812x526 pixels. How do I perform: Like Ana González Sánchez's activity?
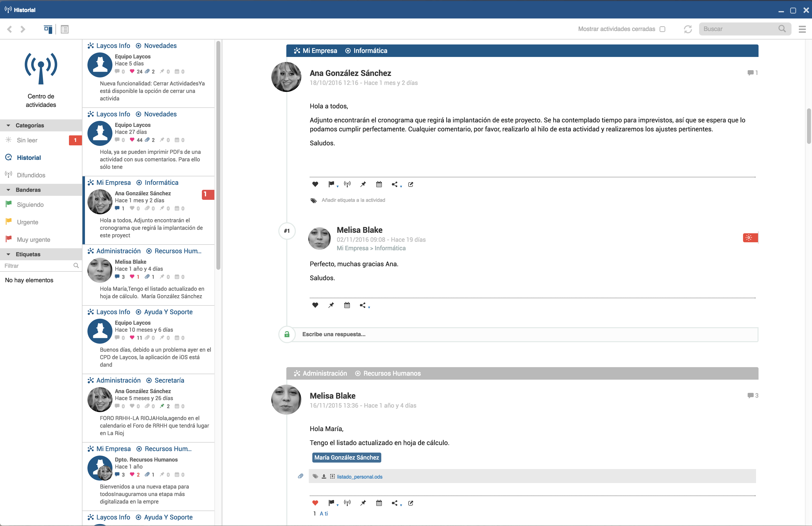(x=315, y=184)
